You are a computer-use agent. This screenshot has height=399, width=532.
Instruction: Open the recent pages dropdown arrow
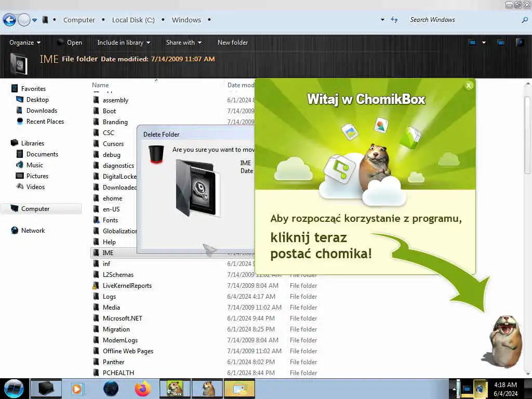35,20
